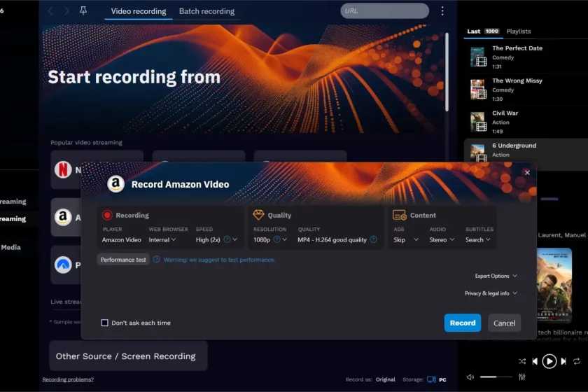This screenshot has height=392, width=588.
Task: Focus the URL input field
Action: coord(384,11)
